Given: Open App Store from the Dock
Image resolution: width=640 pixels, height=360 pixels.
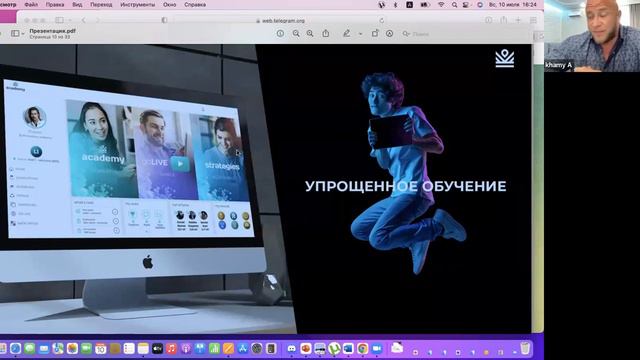Looking at the screenshot, I should tap(243, 349).
